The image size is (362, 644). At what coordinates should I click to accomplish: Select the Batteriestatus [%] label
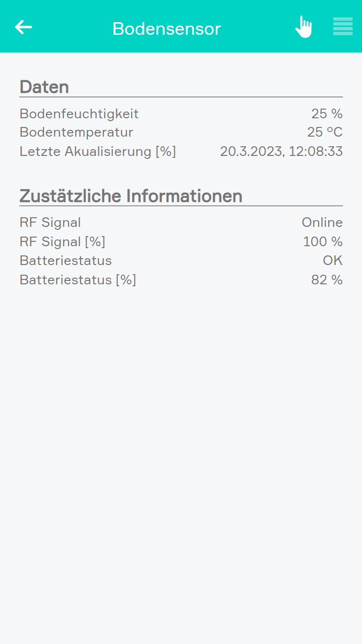78,280
